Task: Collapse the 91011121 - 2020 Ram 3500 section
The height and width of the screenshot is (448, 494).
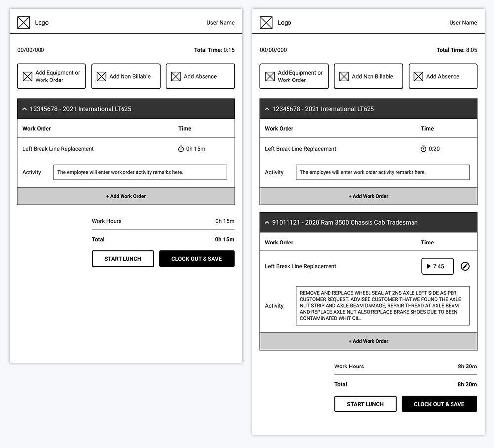Action: click(x=267, y=222)
